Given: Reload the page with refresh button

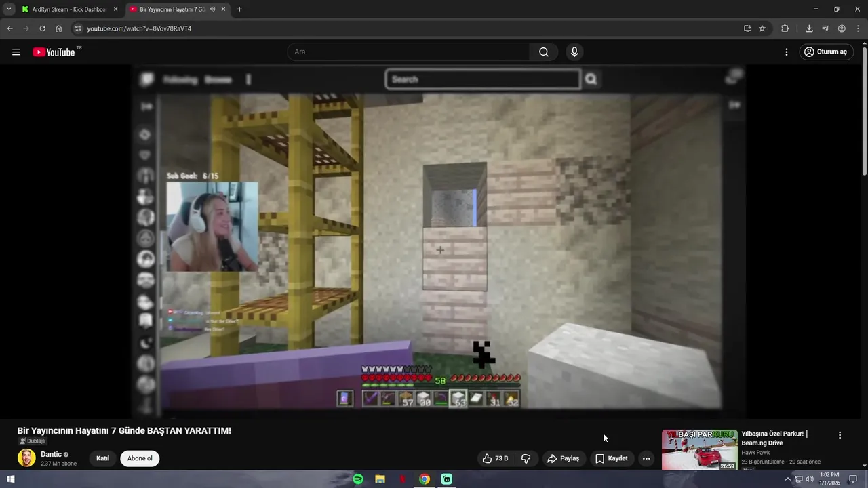Looking at the screenshot, I should coord(42,28).
